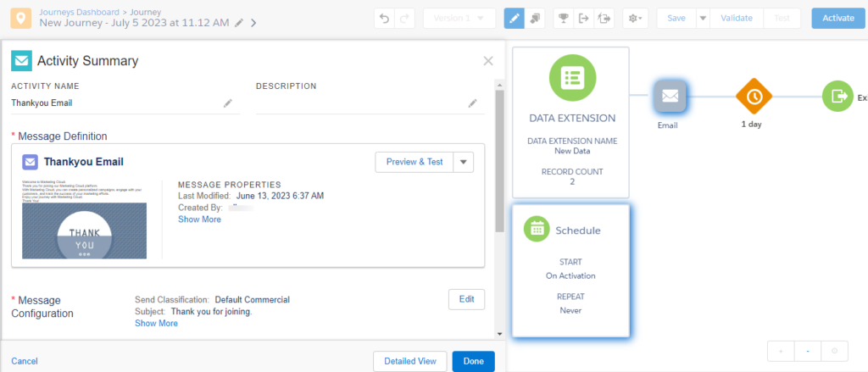Viewport: 868px width, 372px height.
Task: Click Show More under Message Properties
Action: [199, 219]
